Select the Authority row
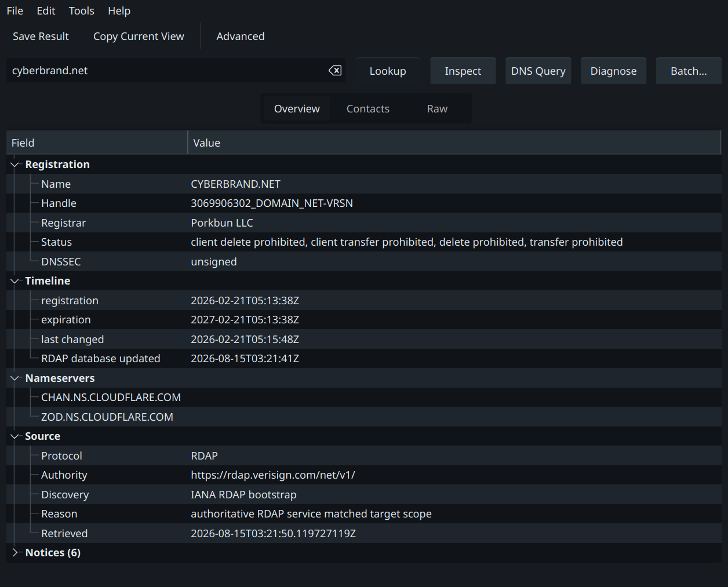Screen dimensions: 728x587 pyautogui.click(x=364, y=475)
